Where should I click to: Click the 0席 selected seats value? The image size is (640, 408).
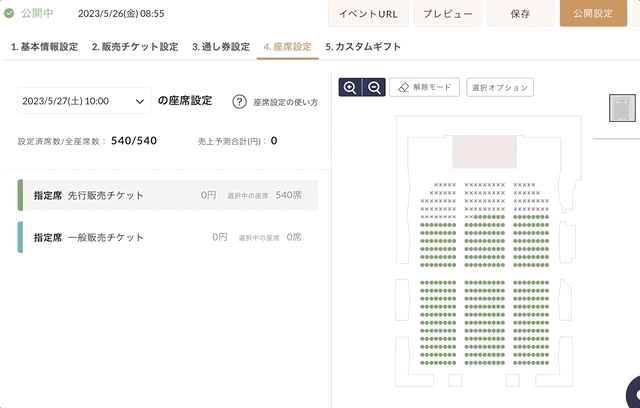pyautogui.click(x=294, y=237)
